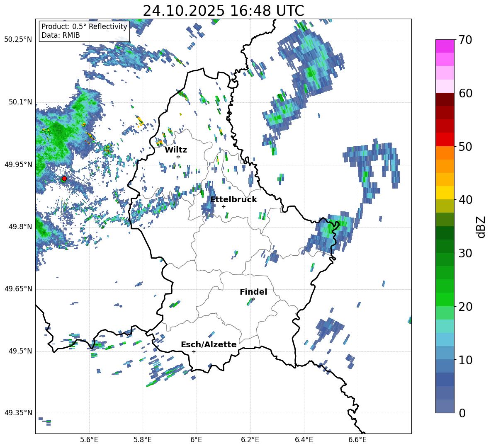Click the colorbar 60 tick label
The width and height of the screenshot is (491, 448).
pyautogui.click(x=466, y=93)
